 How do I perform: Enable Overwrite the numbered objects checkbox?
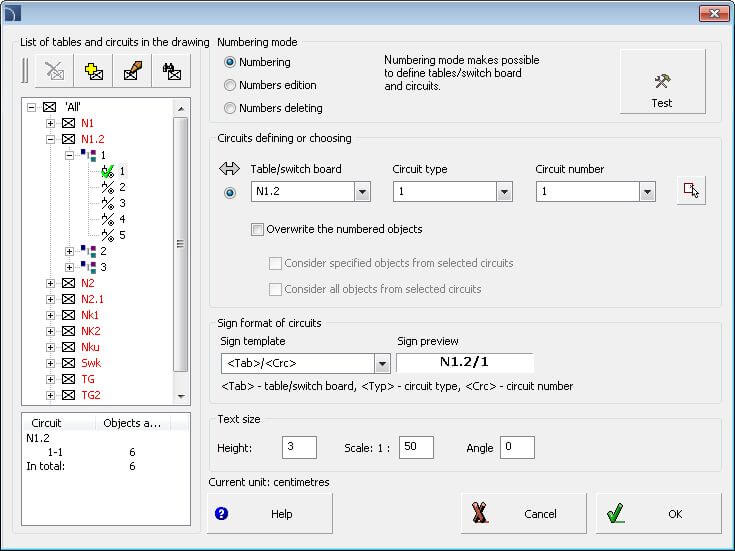tap(257, 229)
